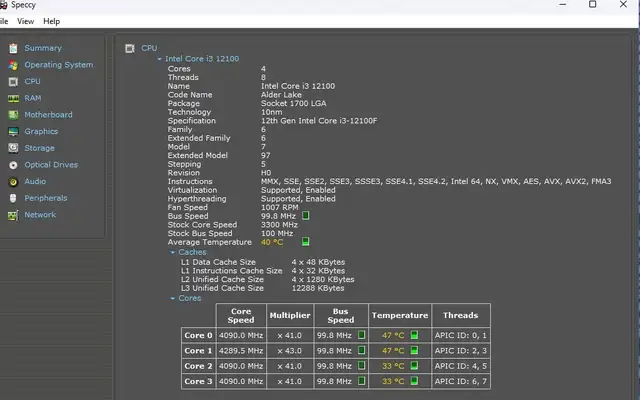
Task: Select the Core 1 row label
Action: [x=198, y=351]
